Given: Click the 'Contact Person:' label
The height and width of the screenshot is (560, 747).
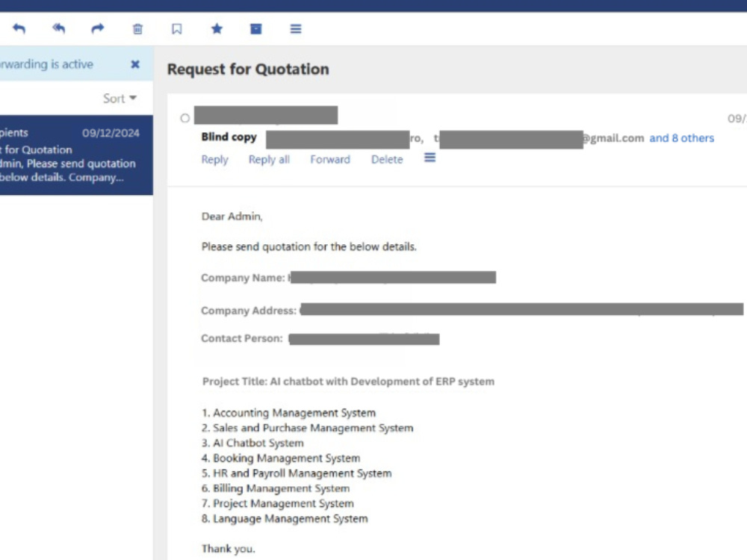Looking at the screenshot, I should click(242, 338).
